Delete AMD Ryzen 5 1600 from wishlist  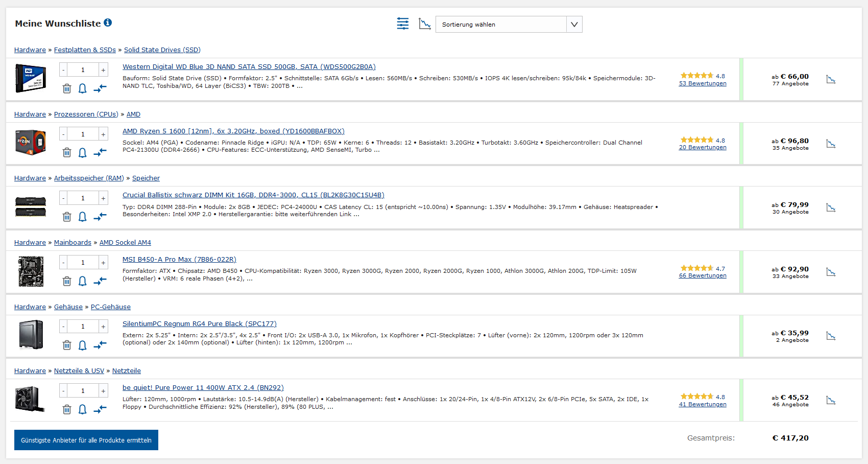(x=67, y=152)
